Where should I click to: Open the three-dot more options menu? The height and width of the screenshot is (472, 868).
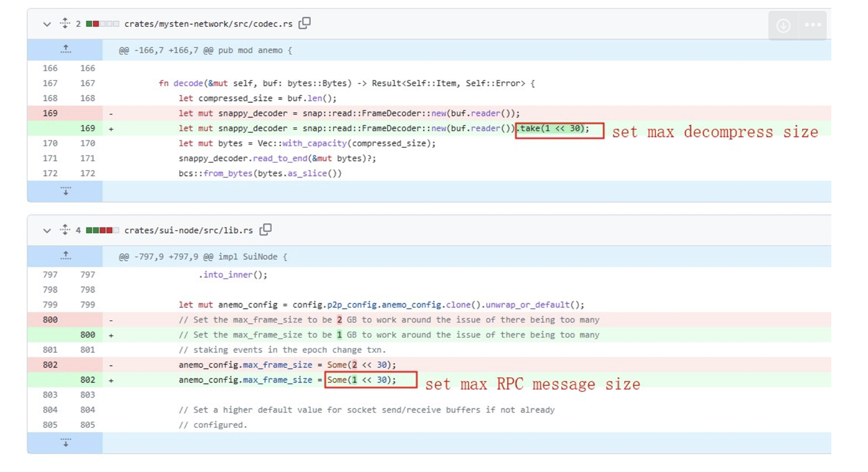(x=812, y=25)
